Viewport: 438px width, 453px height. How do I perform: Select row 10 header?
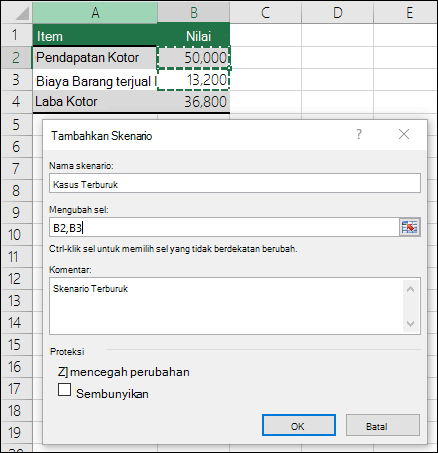tap(17, 234)
